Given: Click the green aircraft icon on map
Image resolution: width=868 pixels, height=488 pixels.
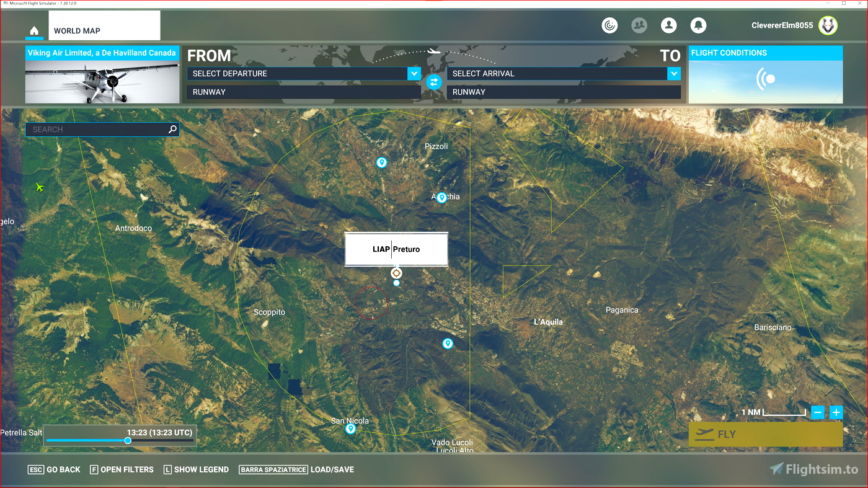Looking at the screenshot, I should (40, 187).
